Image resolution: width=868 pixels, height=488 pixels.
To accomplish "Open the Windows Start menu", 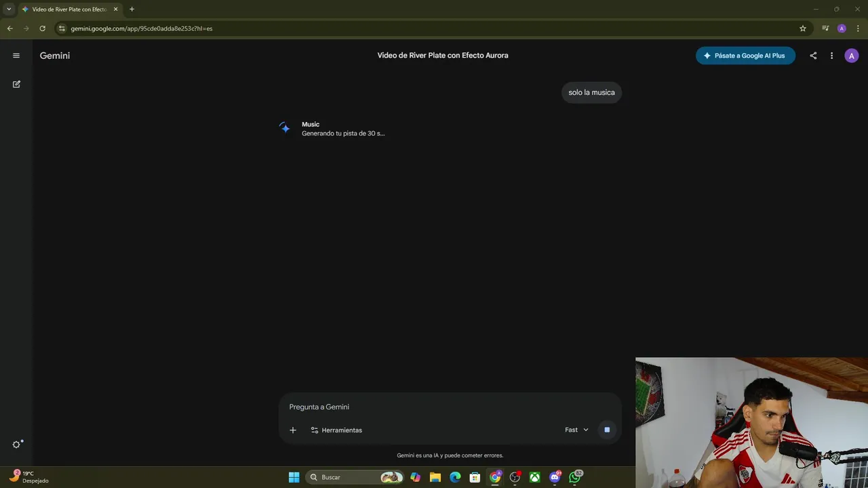I will 294,477.
